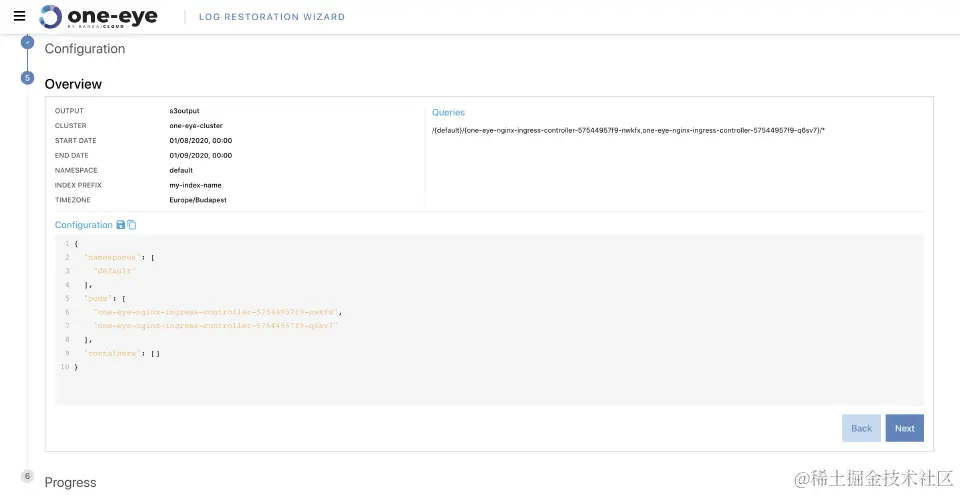Click the "namespaces" key in JSON editor
Screen dimensions: 960x495
112,257
